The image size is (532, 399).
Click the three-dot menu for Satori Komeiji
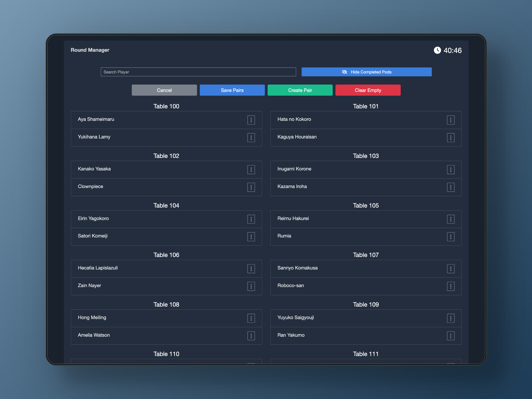coord(251,237)
